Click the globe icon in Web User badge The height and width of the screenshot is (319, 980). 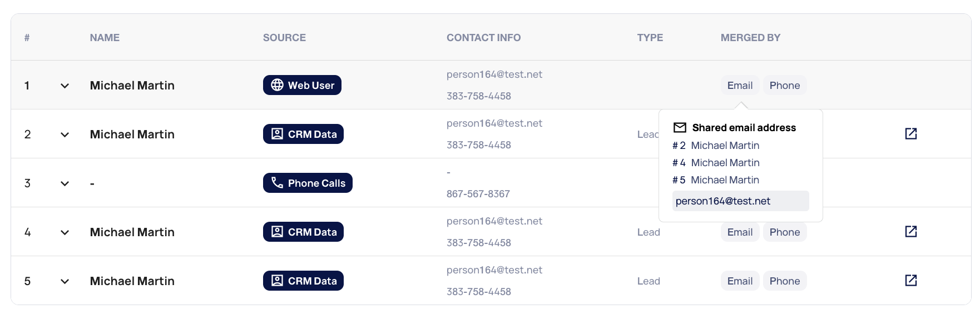tap(277, 85)
